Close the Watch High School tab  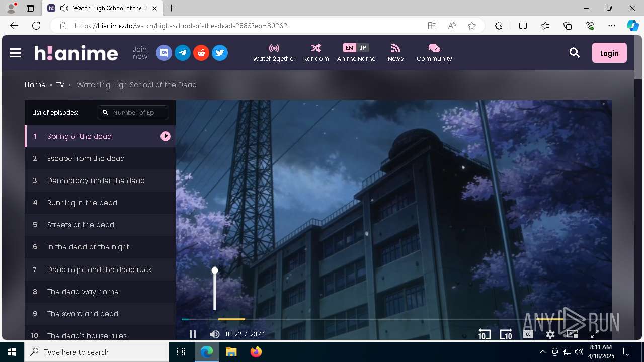tap(154, 8)
